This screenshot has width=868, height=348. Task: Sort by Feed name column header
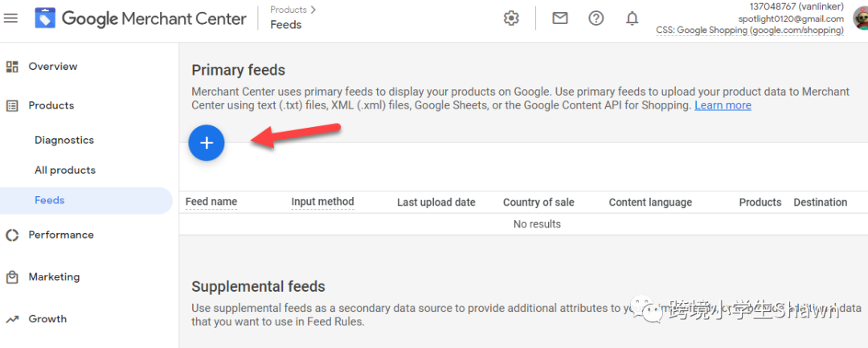click(211, 202)
